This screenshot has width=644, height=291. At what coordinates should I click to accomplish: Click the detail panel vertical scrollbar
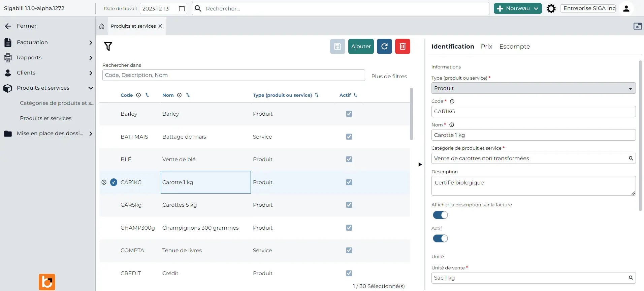tap(640, 136)
